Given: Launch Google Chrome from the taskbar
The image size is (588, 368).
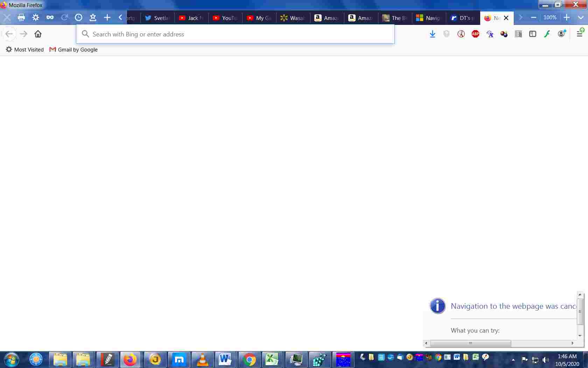Looking at the screenshot, I should click(x=249, y=360).
